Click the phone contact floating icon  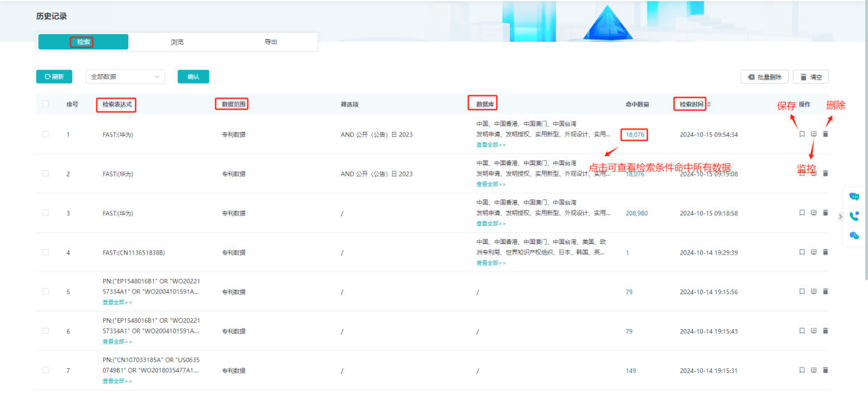(x=854, y=216)
